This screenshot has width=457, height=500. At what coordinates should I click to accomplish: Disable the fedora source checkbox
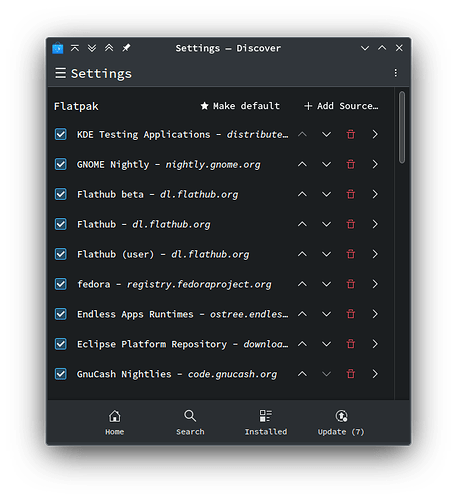pyautogui.click(x=61, y=284)
